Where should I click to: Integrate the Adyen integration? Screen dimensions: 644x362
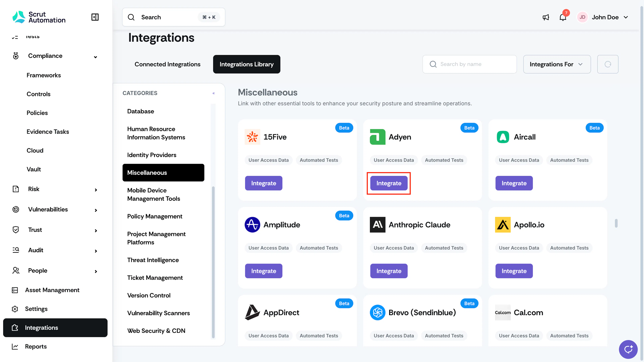pyautogui.click(x=389, y=183)
